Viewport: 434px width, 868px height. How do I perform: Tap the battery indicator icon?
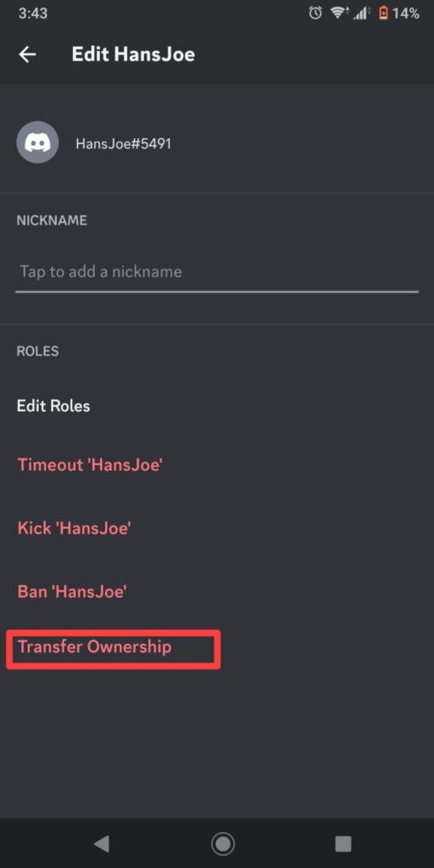point(383,14)
